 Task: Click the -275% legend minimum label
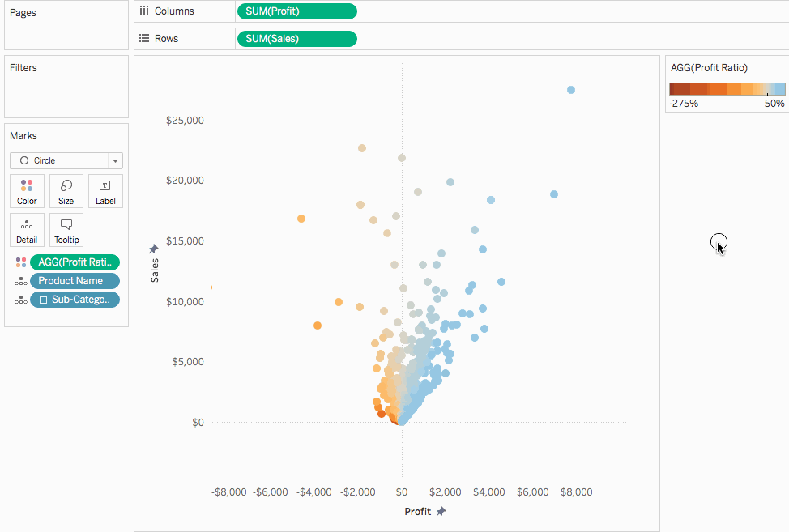(x=684, y=104)
